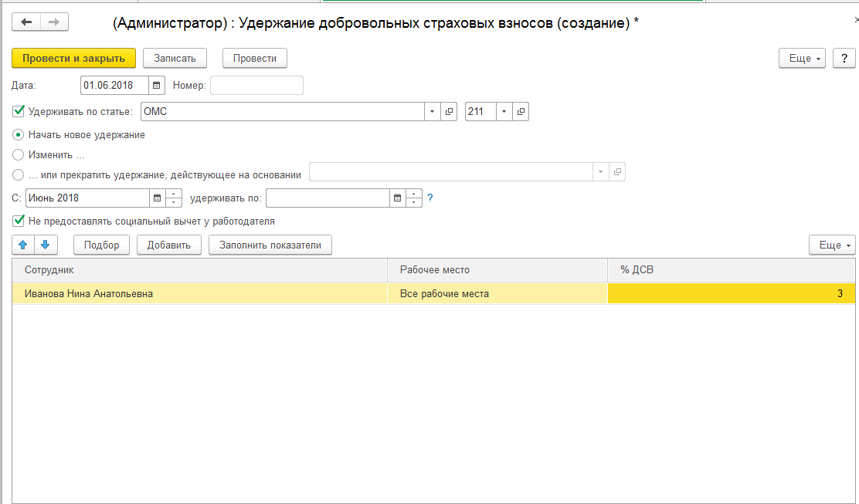Viewport: 859px width, 504px height.
Task: Open the 211 code form icon
Action: point(521,112)
